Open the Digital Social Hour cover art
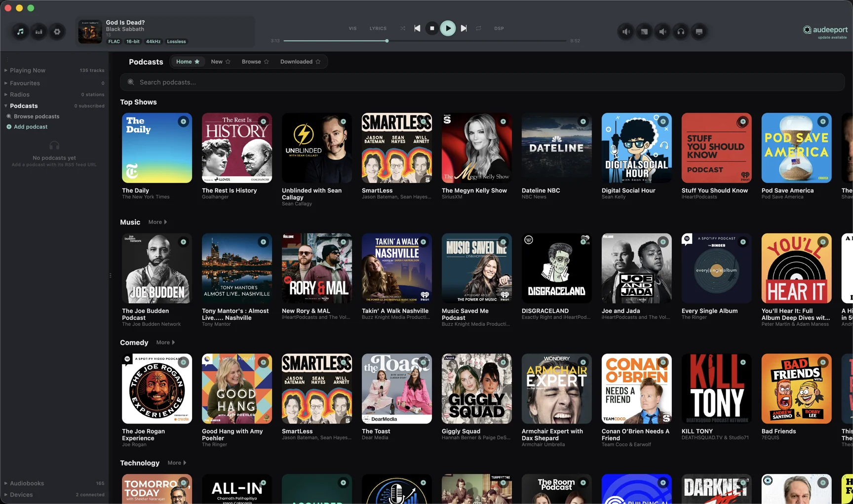Screen dimensions: 853x504 (636, 148)
